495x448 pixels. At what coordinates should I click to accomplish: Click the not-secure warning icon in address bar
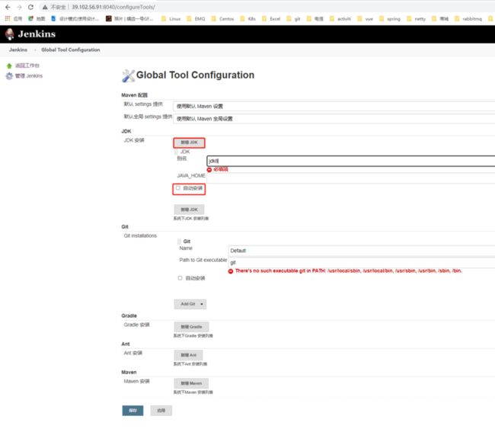[45, 7]
